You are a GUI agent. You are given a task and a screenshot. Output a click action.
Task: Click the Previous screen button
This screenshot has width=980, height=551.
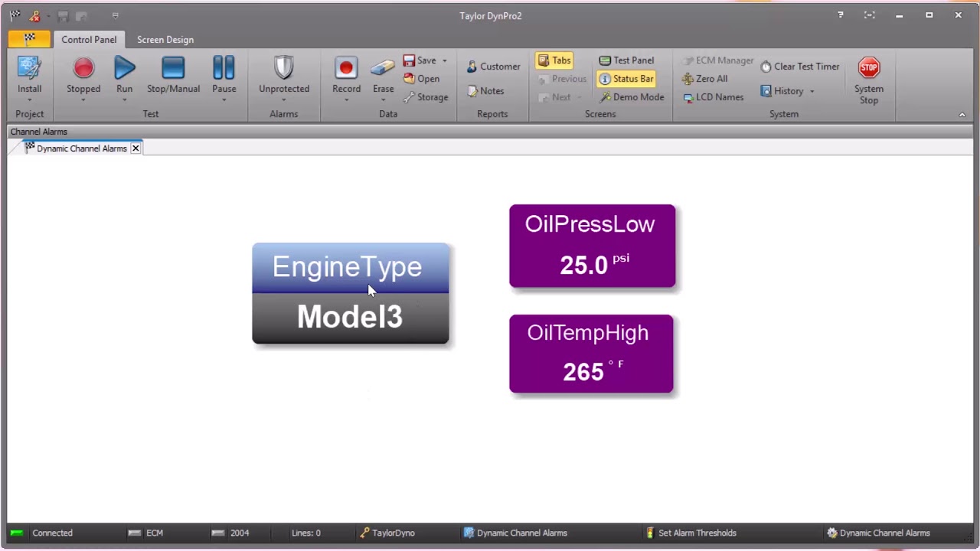(x=562, y=79)
